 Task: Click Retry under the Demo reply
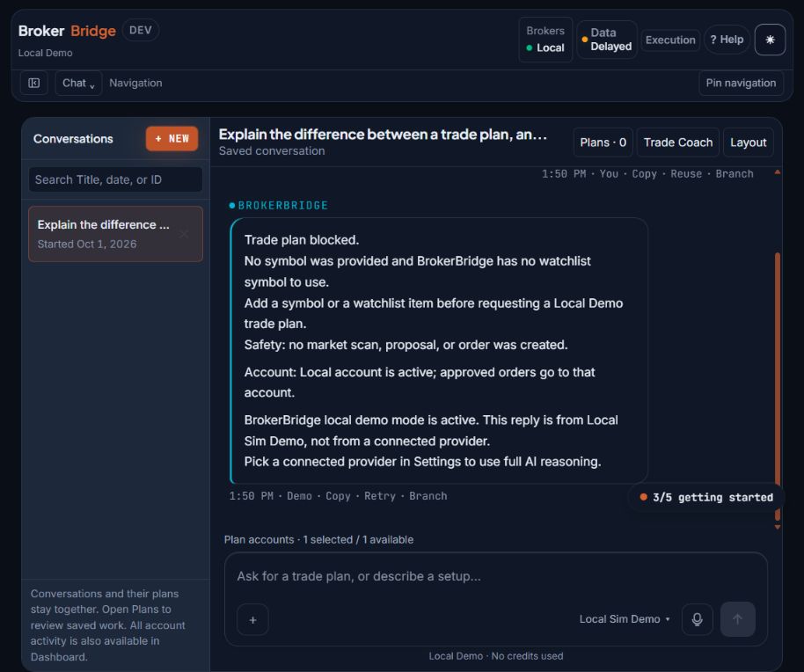click(x=380, y=496)
